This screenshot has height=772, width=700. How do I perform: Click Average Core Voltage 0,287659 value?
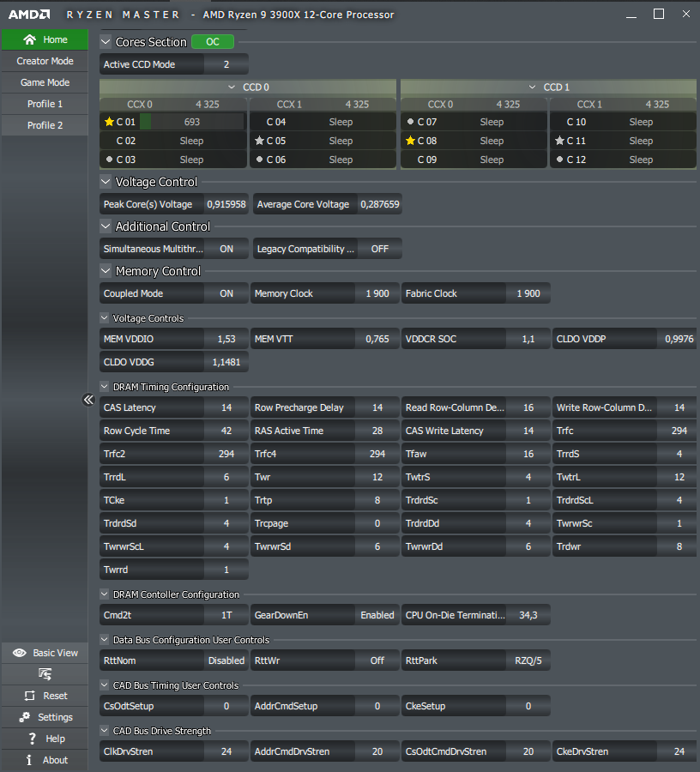[379, 204]
